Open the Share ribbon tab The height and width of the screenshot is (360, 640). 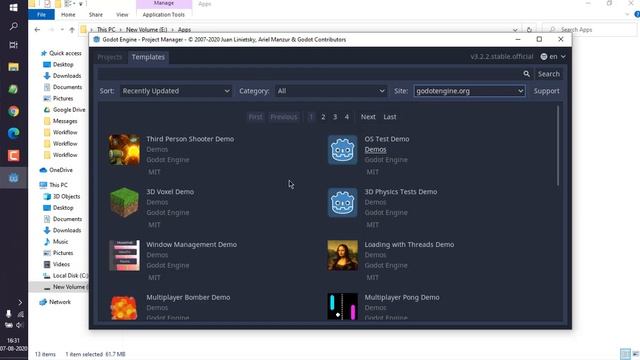tap(96, 15)
